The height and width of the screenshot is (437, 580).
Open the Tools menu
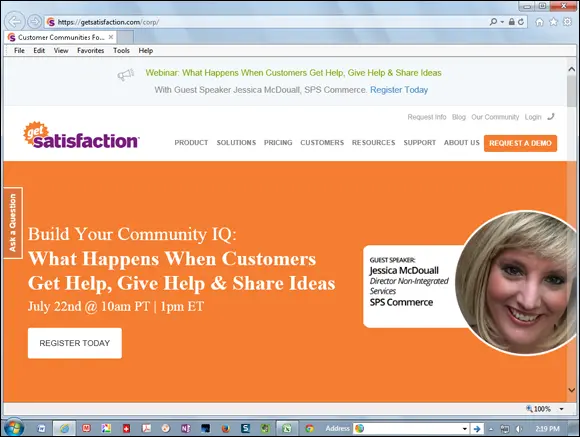point(121,51)
